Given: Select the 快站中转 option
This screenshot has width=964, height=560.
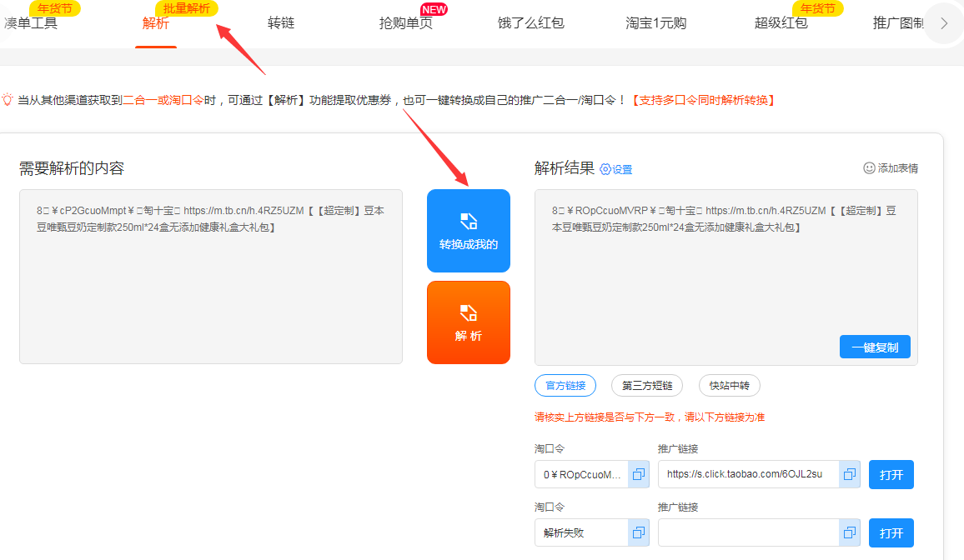Looking at the screenshot, I should [729, 386].
